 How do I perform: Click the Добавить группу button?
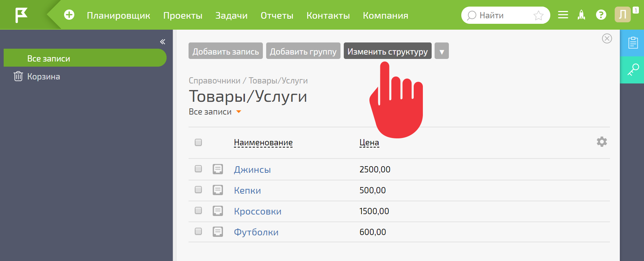click(x=303, y=51)
